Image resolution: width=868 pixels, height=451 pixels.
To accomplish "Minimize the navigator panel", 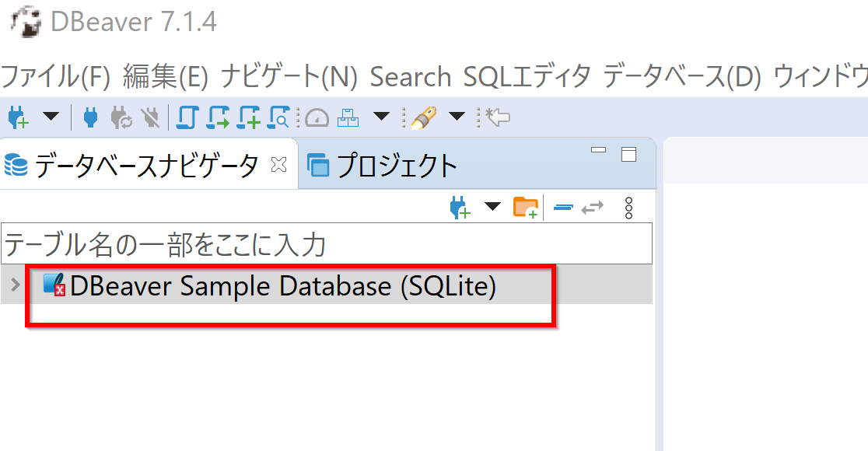I will (x=598, y=150).
